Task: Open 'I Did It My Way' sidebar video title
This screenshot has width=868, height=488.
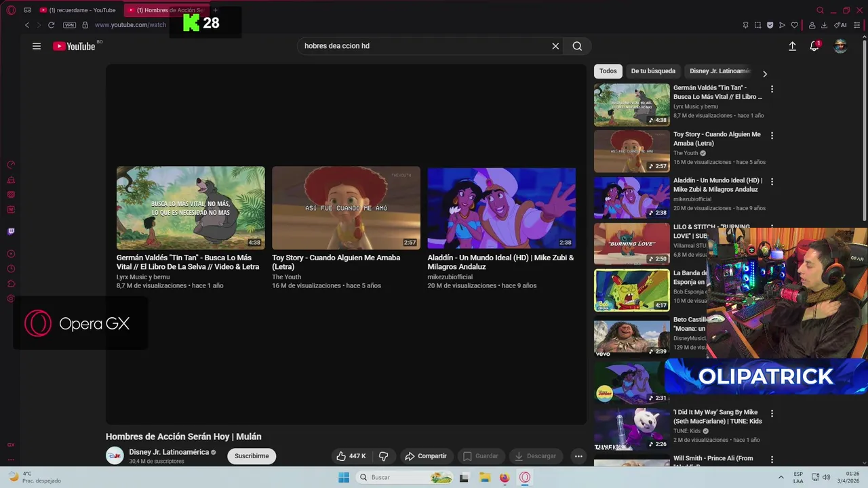Action: point(717,417)
